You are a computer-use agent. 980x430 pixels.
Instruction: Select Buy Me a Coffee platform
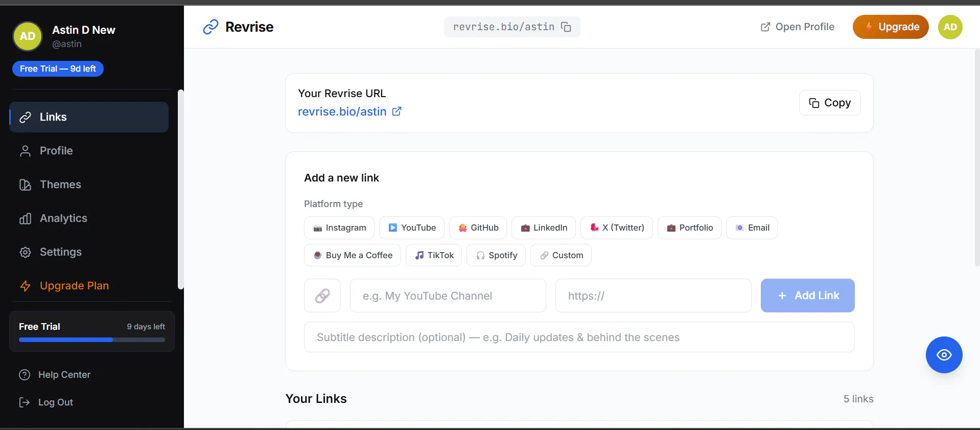(353, 256)
